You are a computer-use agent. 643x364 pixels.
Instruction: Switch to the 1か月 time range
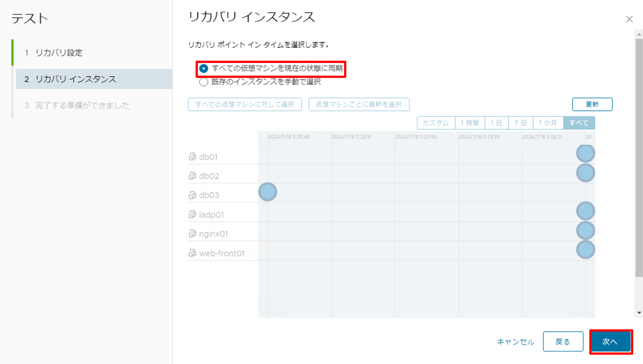(x=548, y=123)
